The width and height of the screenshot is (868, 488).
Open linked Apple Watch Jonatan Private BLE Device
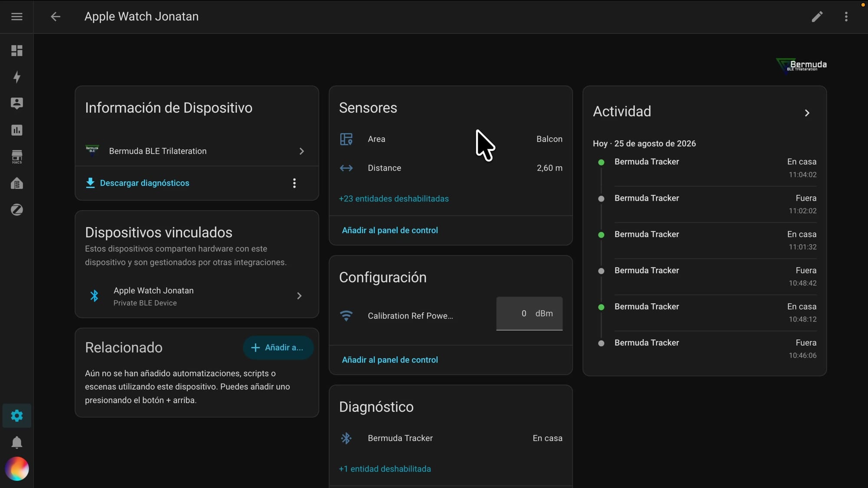pyautogui.click(x=197, y=296)
